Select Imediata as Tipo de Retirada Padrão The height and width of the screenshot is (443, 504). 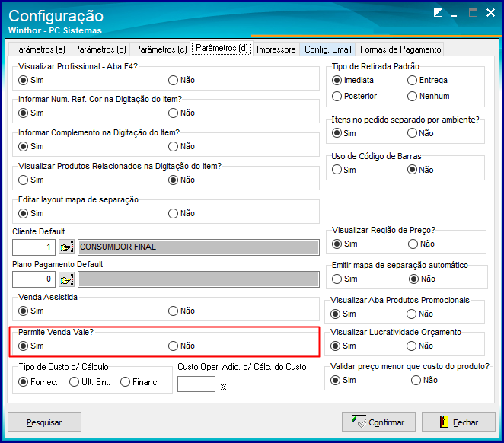point(352,81)
